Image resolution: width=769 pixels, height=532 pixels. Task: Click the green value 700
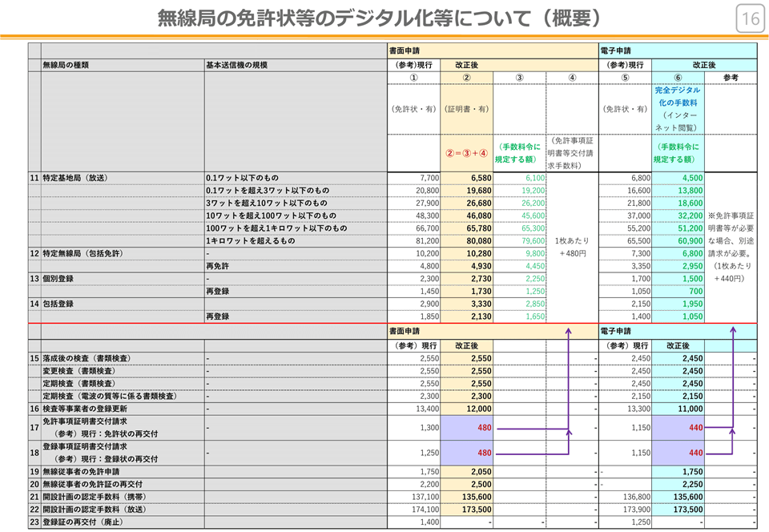coord(696,292)
